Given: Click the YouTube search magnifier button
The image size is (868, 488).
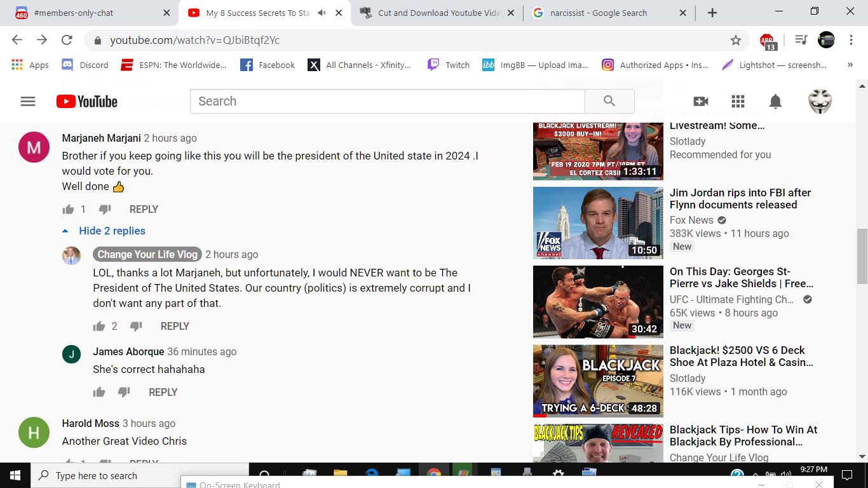Looking at the screenshot, I should 609,101.
